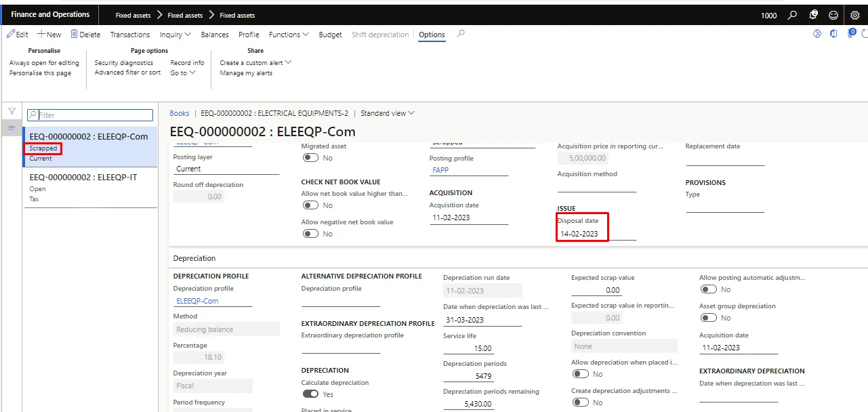Click the first Fixed assets breadcrumb

point(133,15)
